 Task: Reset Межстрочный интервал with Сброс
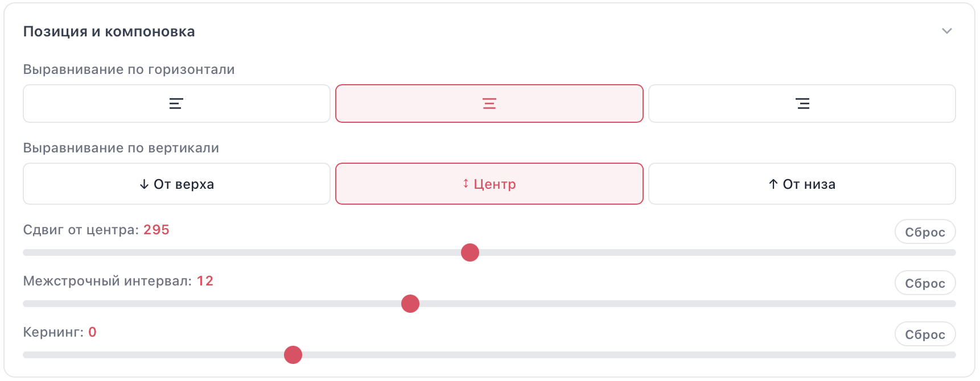[925, 283]
